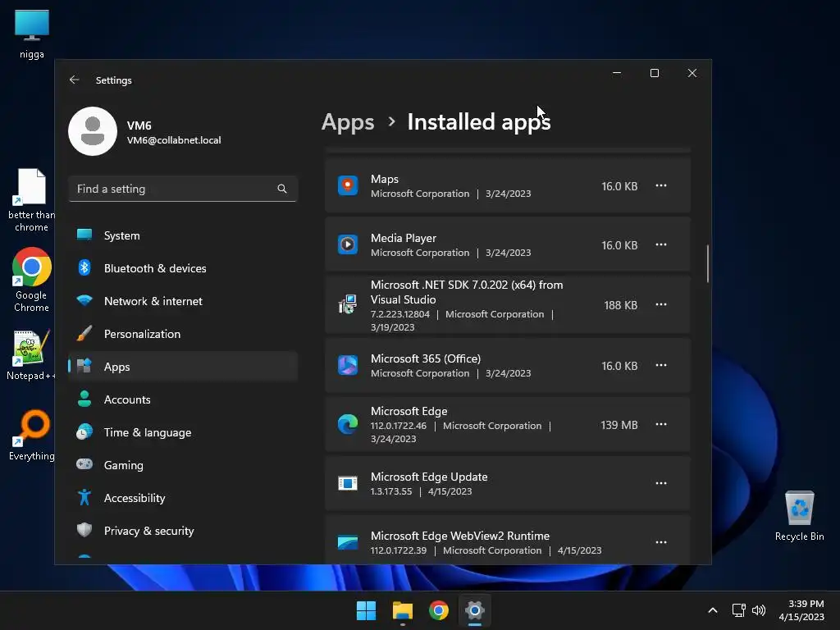Click the Maps app icon
Image resolution: width=840 pixels, height=630 pixels.
tap(348, 186)
